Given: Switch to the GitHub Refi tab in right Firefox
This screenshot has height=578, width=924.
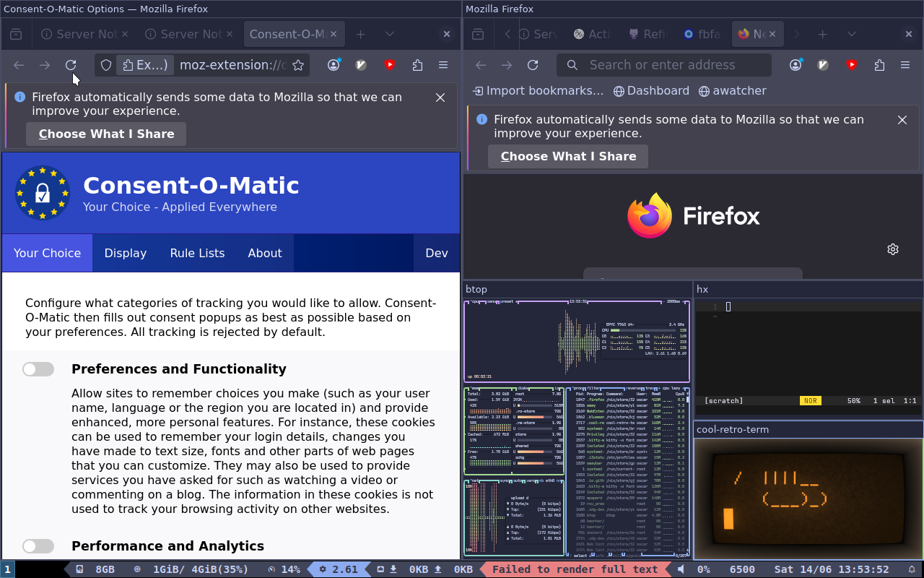Looking at the screenshot, I should coord(648,34).
